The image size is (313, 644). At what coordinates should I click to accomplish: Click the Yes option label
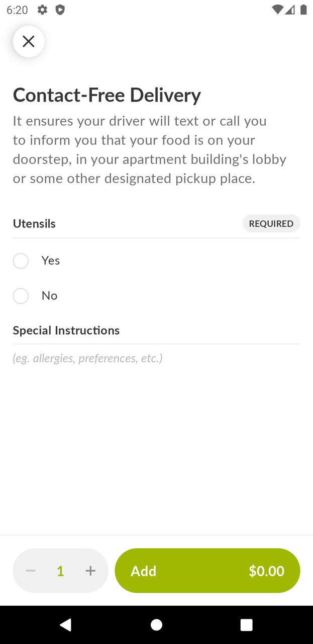pos(51,261)
